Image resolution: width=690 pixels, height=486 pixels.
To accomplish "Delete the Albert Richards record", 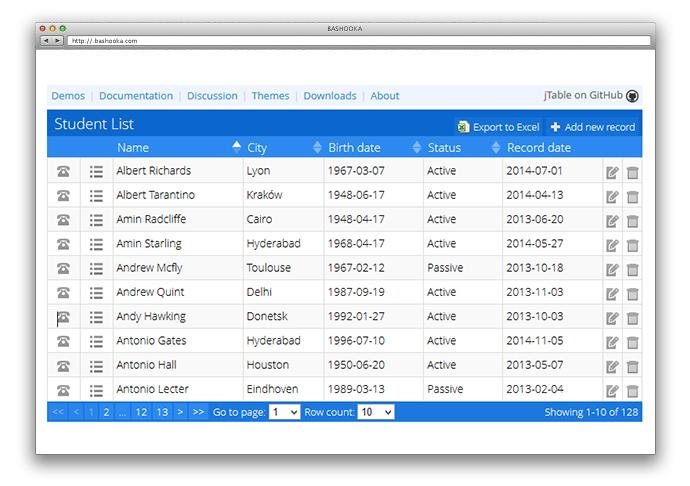I will [632, 172].
